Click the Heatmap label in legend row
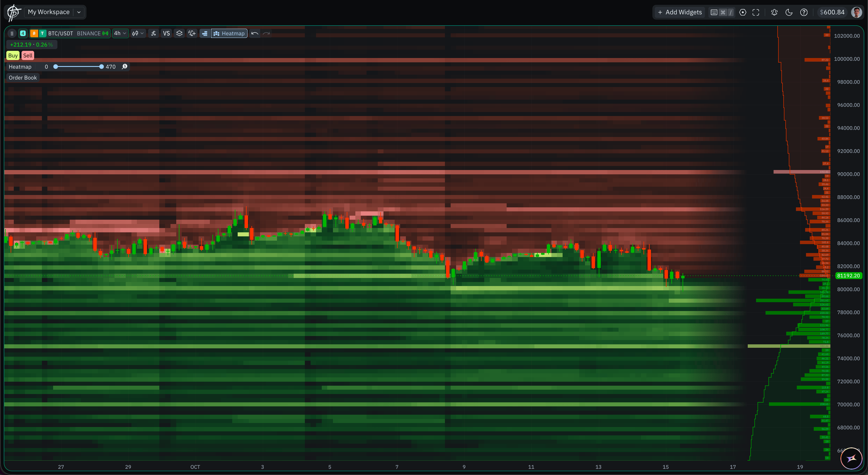 click(20, 67)
